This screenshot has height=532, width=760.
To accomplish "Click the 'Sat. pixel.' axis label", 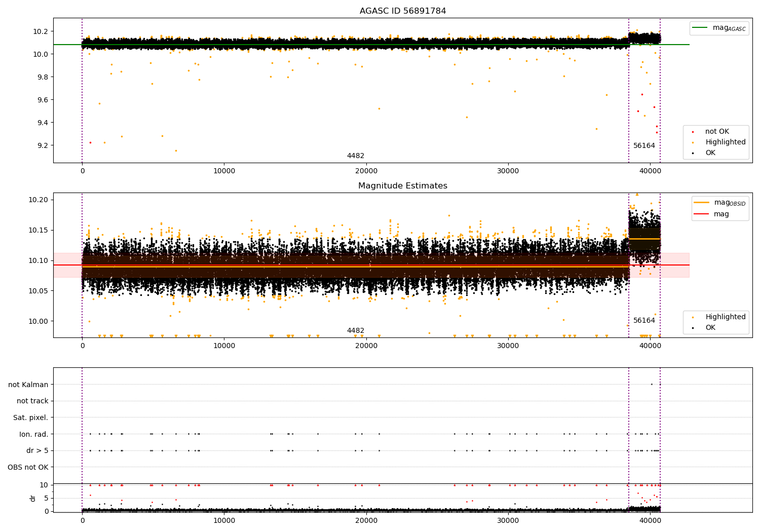I will click(x=30, y=418).
